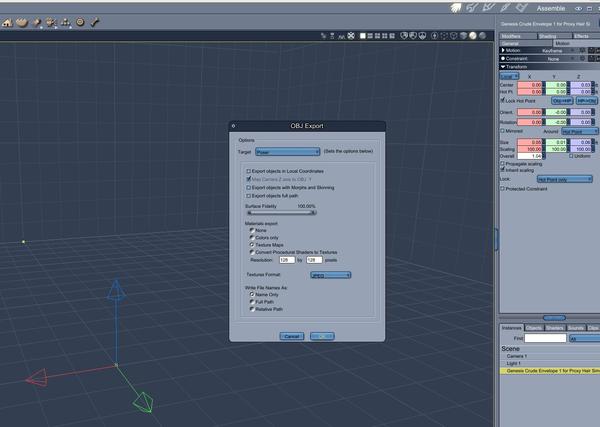Switch to the Model room icon

(472, 8)
